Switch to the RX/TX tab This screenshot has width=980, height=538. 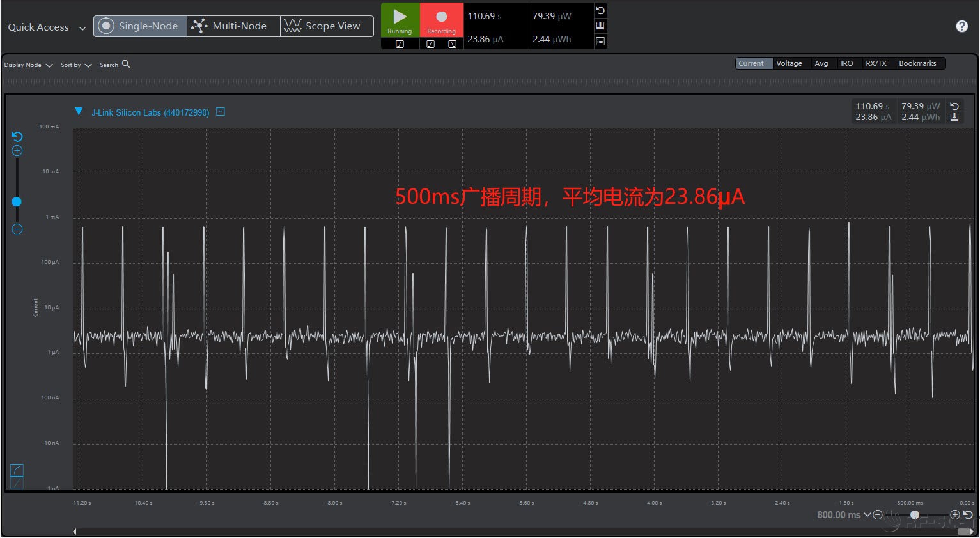[x=875, y=63]
